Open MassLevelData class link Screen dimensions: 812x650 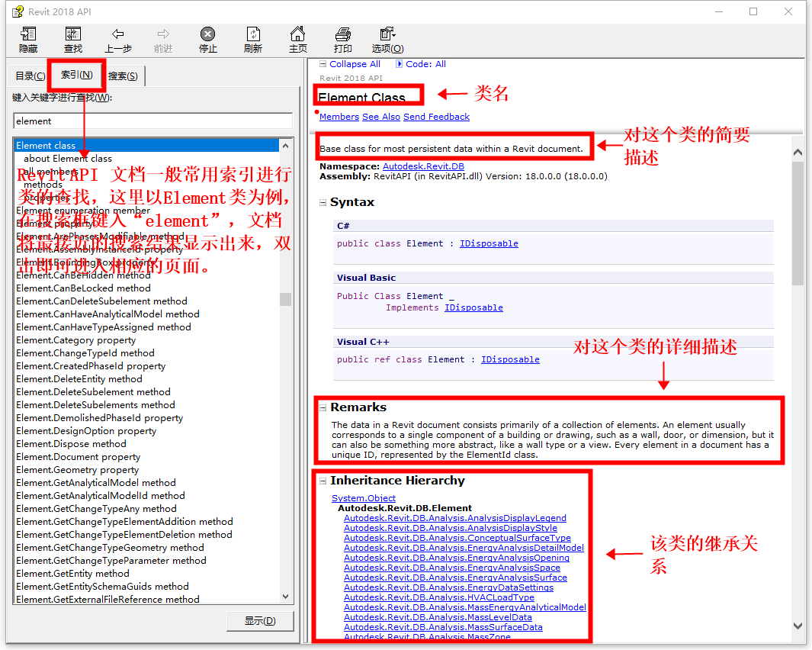click(x=438, y=617)
